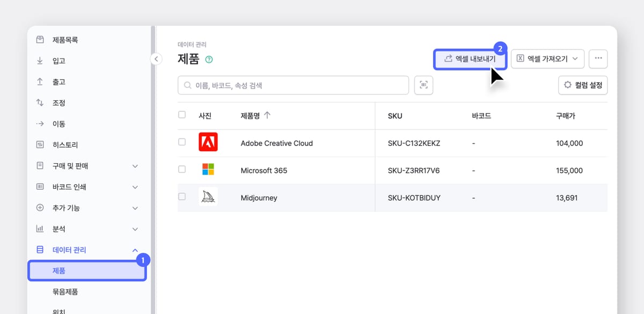Viewport: 644px width, 314px height.
Task: Sort by 제품명 using the up arrow
Action: (267, 115)
